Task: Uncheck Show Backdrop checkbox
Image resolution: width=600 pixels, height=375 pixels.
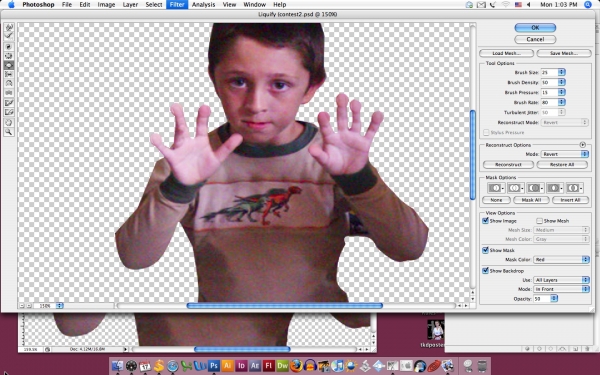Action: point(486,271)
